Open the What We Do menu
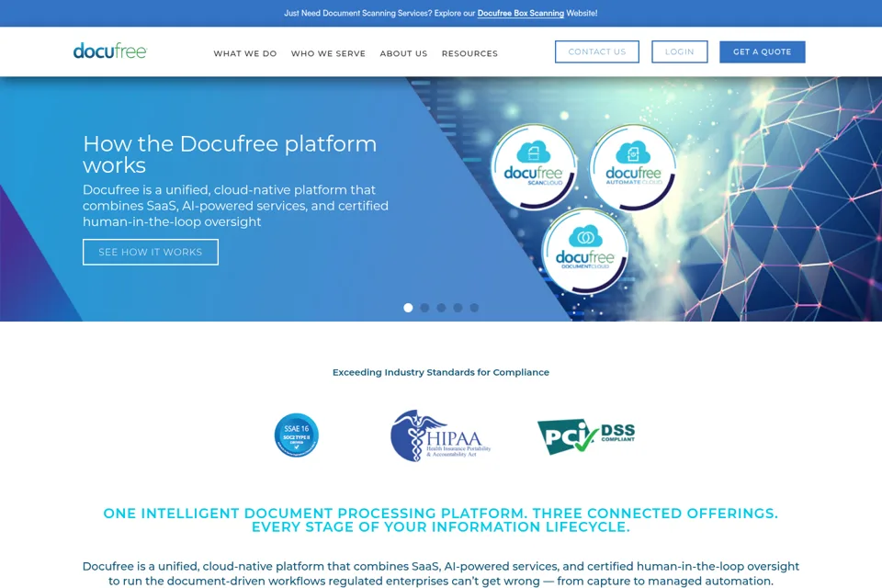Image resolution: width=882 pixels, height=588 pixels. [x=245, y=53]
